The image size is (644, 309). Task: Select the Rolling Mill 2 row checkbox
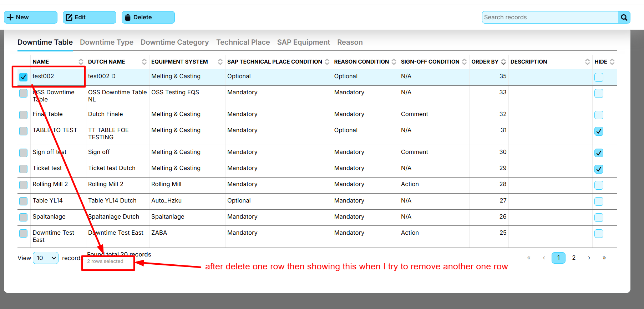(24, 185)
